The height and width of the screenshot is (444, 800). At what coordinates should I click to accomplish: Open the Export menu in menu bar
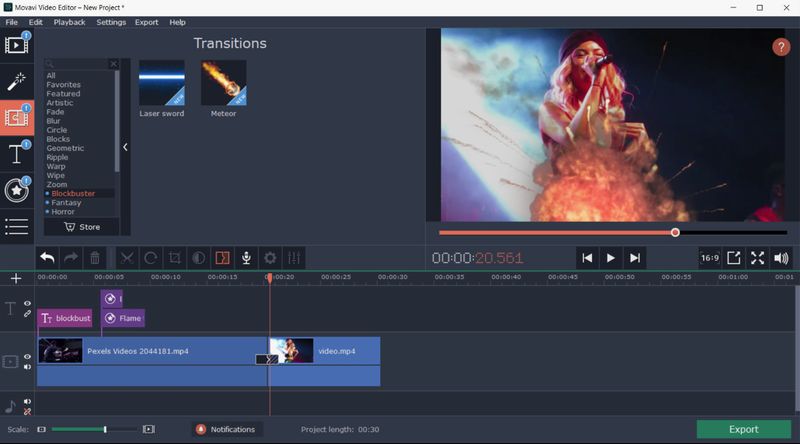coord(146,22)
